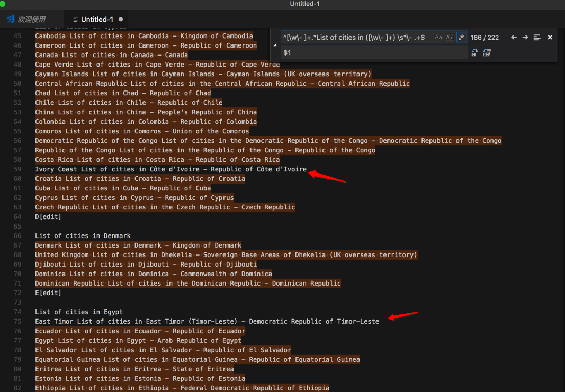
Task: Click the Canada line of text
Action: click(111, 55)
